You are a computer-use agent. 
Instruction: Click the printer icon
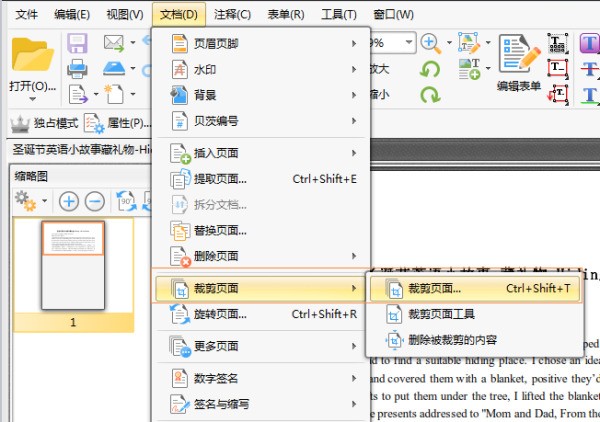77,69
